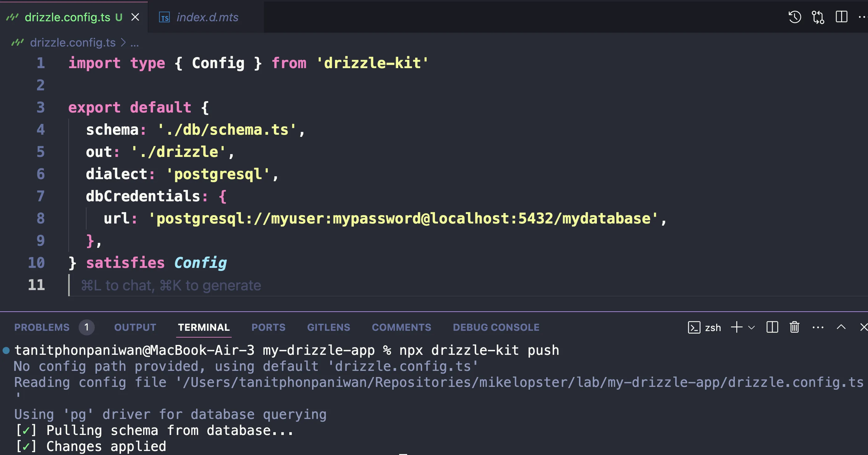This screenshot has width=868, height=455.
Task: Create a new terminal with plus icon
Action: (x=737, y=327)
